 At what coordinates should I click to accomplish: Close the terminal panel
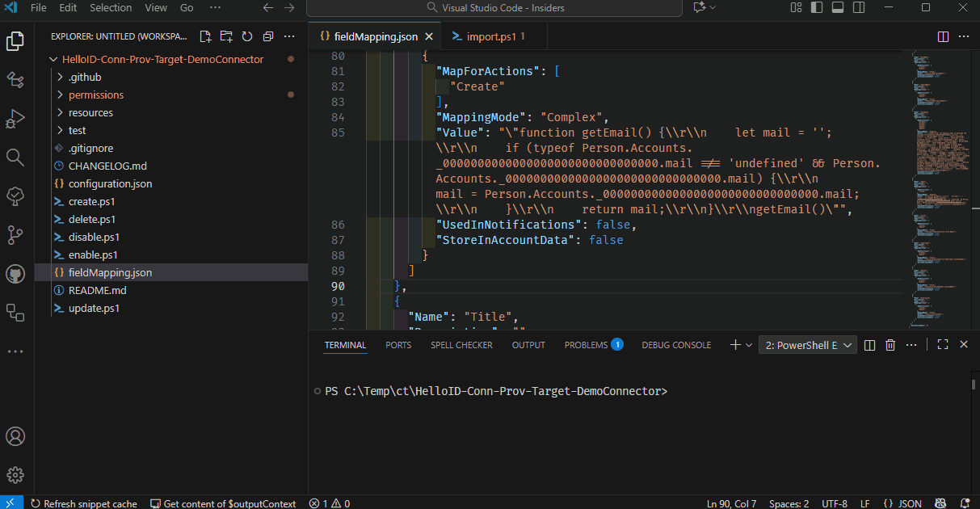point(964,345)
